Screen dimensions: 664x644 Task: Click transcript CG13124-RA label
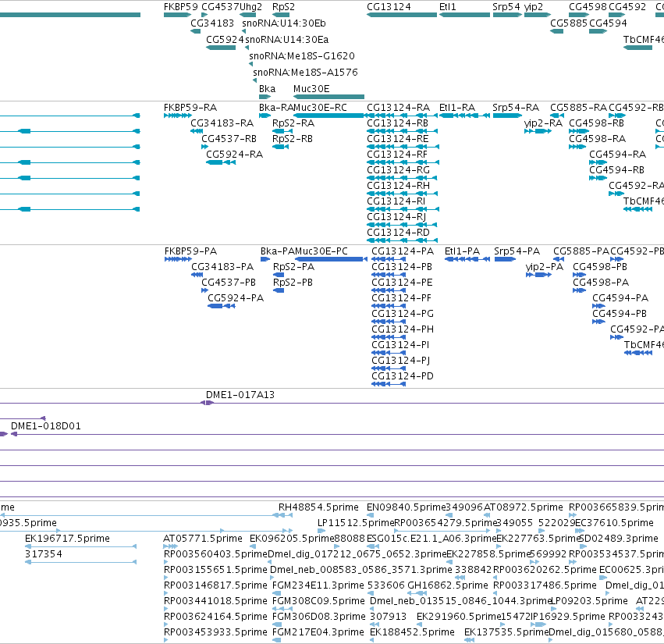tap(399, 108)
